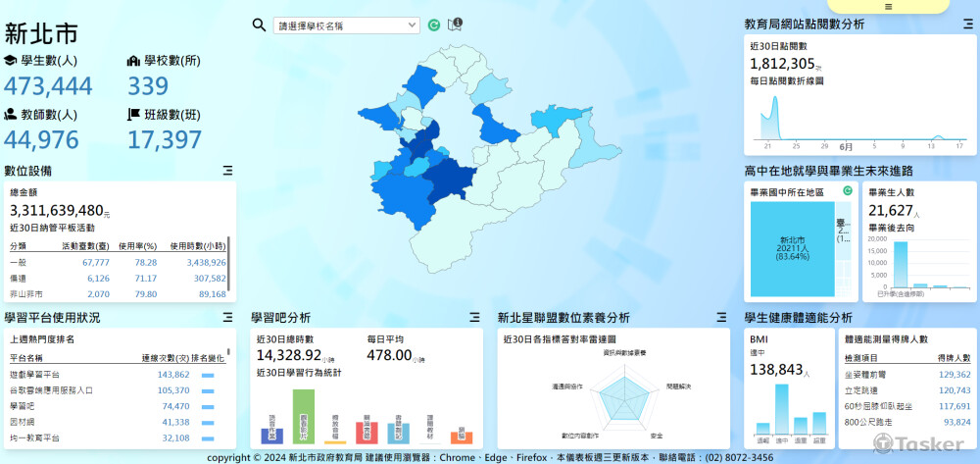The image size is (980, 464).
Task: Click the 適中 bar in BMI chart
Action: [782, 407]
